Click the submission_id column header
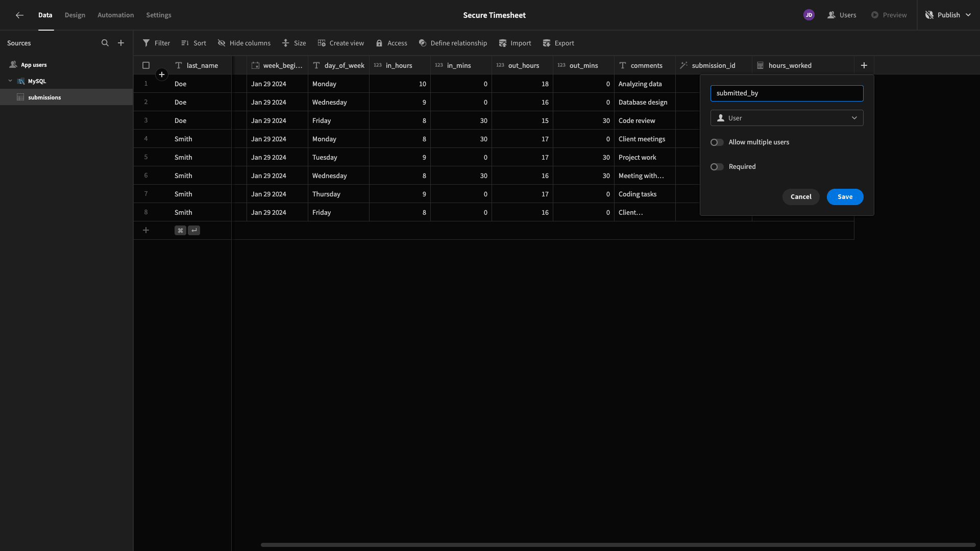Image resolution: width=980 pixels, height=551 pixels. pyautogui.click(x=714, y=65)
